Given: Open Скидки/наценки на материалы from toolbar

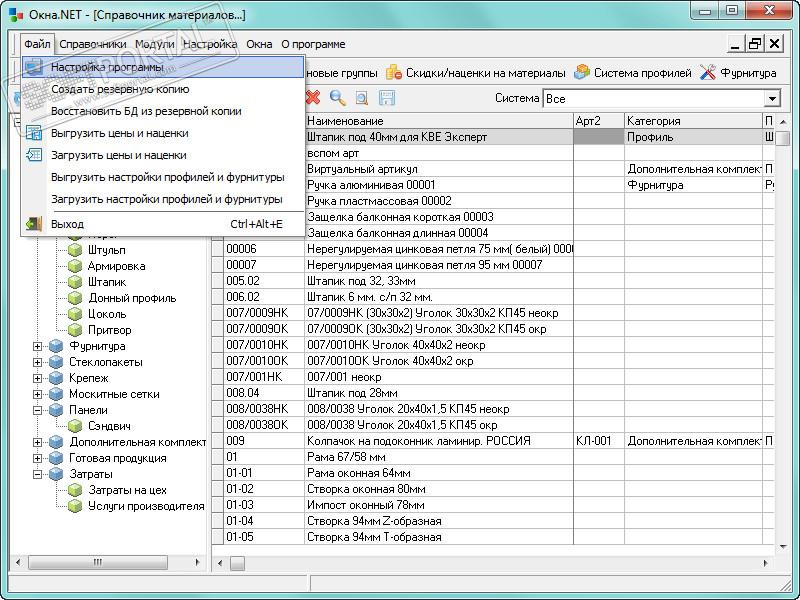Looking at the screenshot, I should (x=475, y=73).
